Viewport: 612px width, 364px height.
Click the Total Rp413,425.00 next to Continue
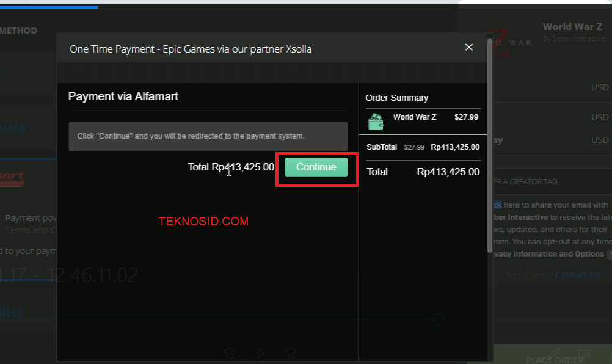click(x=231, y=167)
